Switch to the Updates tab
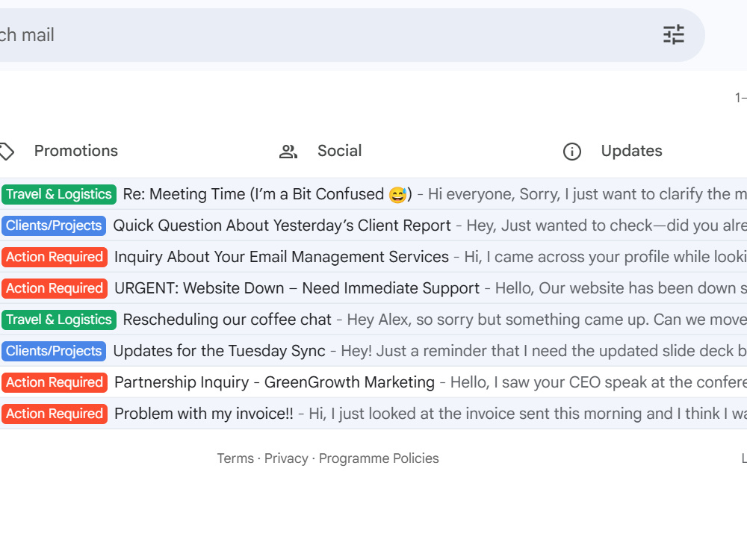This screenshot has width=747, height=560. [x=631, y=151]
